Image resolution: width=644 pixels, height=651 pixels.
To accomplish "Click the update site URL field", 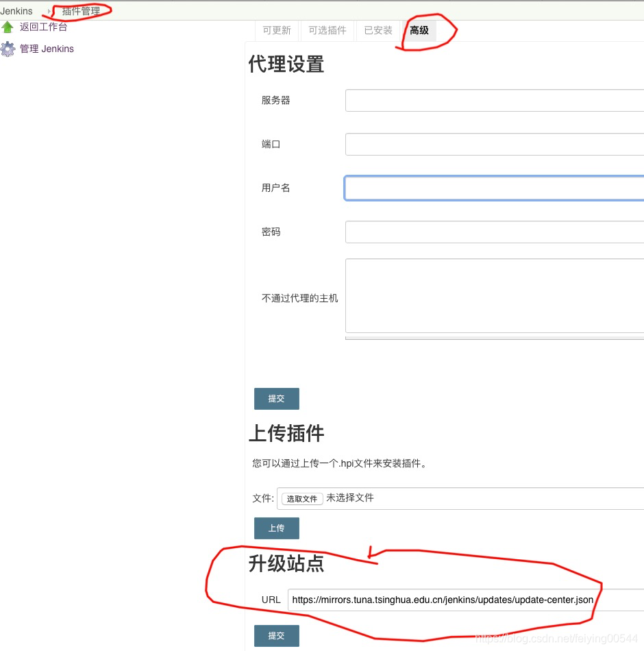I will click(466, 600).
